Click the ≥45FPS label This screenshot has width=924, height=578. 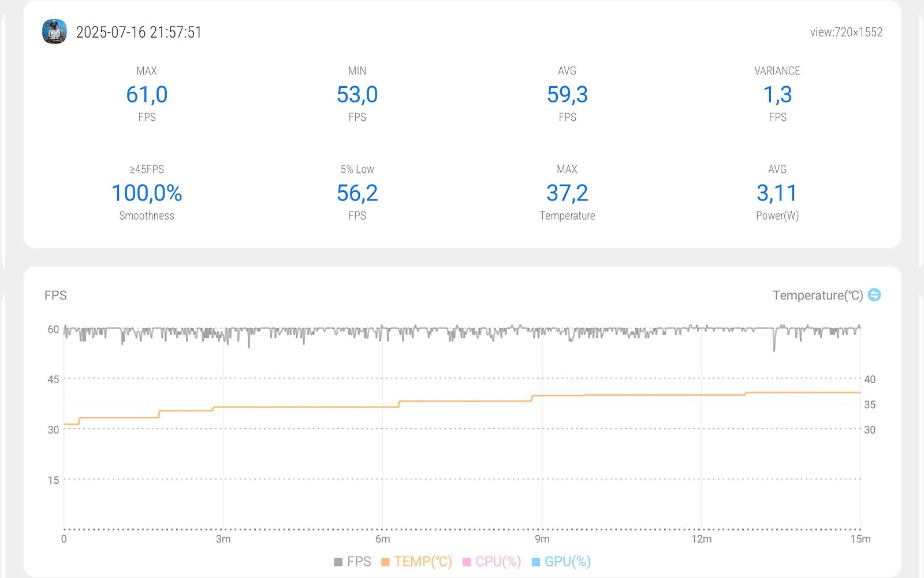(x=147, y=169)
